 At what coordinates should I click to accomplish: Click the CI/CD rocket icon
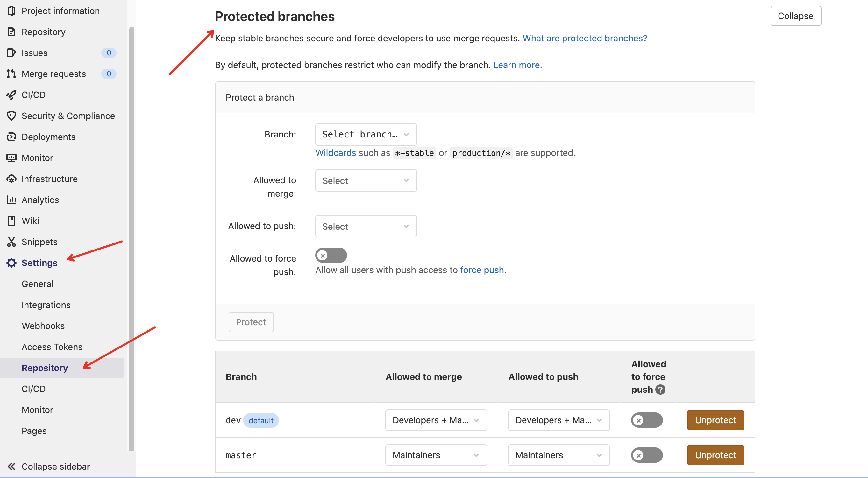point(11,95)
